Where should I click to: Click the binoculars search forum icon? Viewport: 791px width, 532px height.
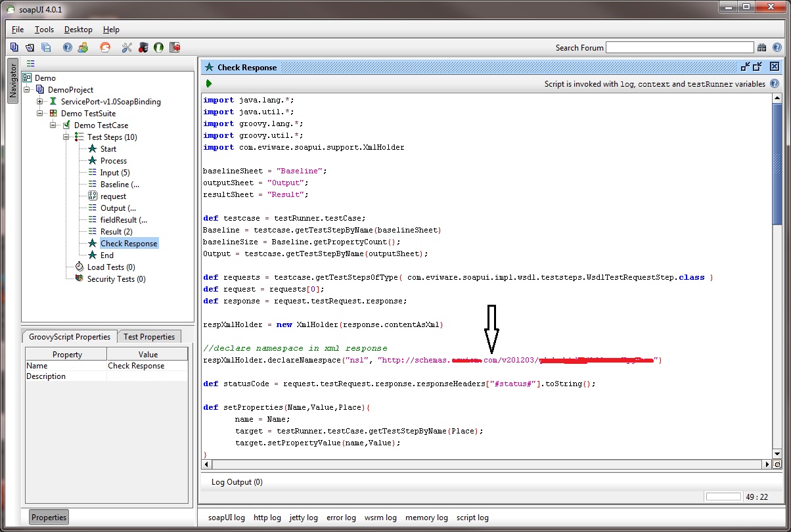click(x=762, y=47)
